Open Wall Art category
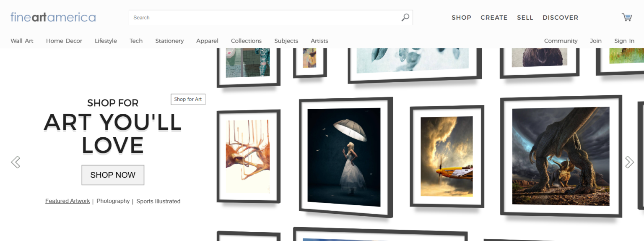 (22, 41)
